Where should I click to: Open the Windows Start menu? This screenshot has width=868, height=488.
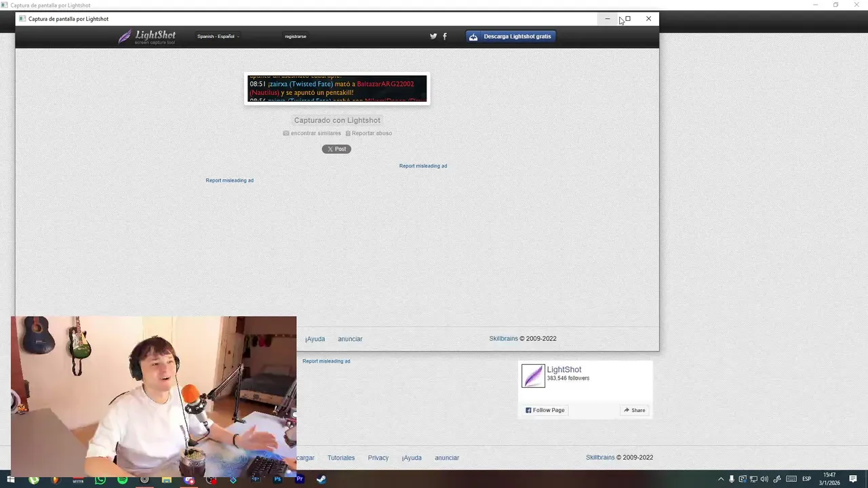pyautogui.click(x=10, y=479)
